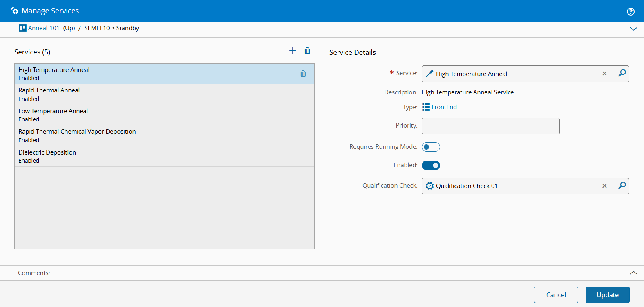The height and width of the screenshot is (307, 644).
Task: Disable the Enabled switch
Action: pos(431,165)
